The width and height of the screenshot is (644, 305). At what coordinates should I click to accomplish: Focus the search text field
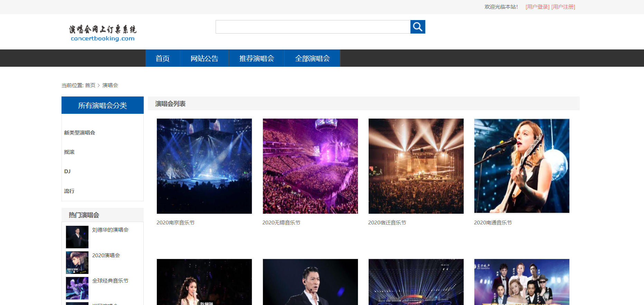(313, 27)
